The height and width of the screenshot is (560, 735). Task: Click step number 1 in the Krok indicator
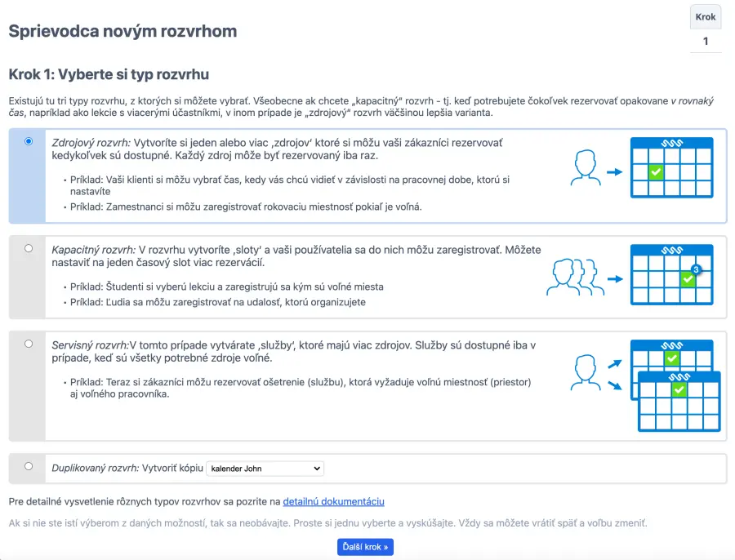coord(705,42)
